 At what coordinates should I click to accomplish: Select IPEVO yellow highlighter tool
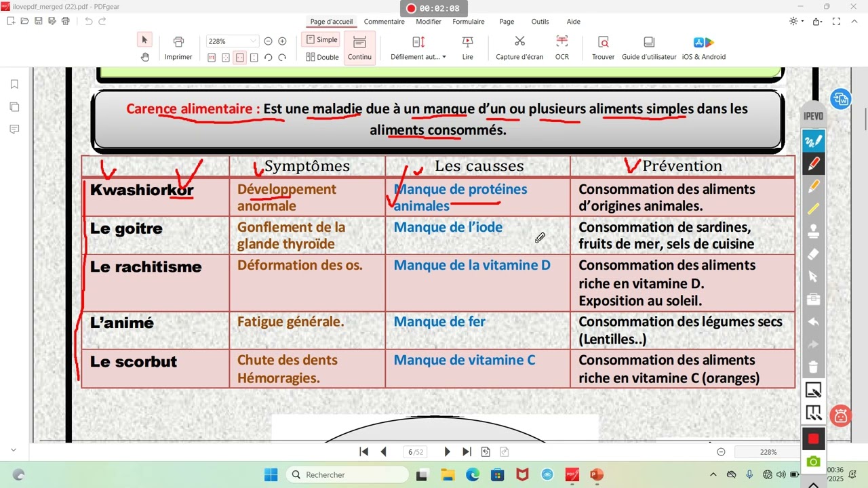pyautogui.click(x=813, y=209)
